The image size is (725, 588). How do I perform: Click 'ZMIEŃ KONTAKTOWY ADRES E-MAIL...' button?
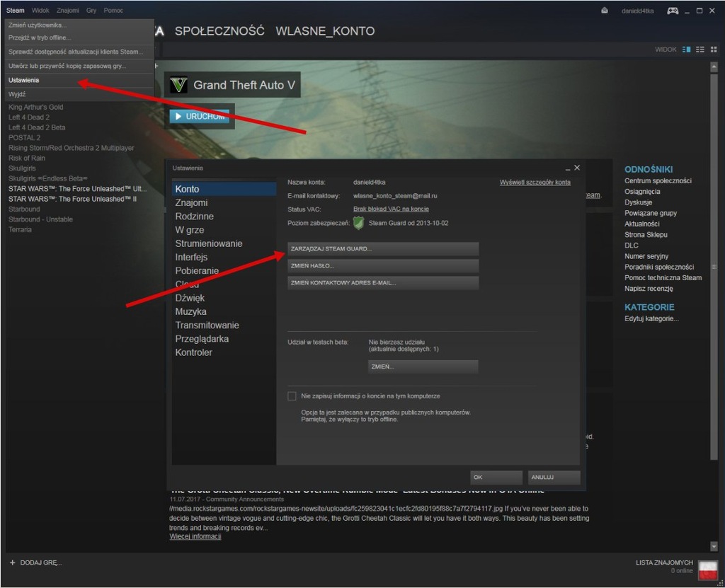coord(383,283)
